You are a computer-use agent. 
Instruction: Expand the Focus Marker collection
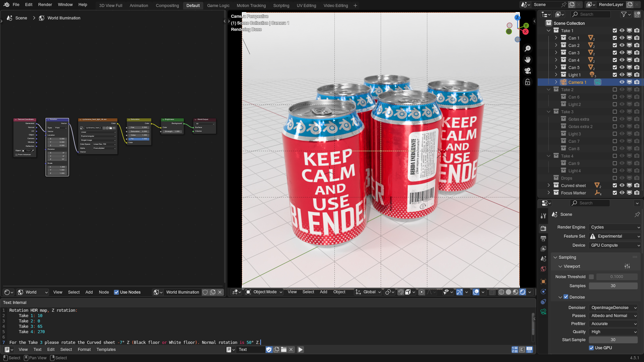[x=549, y=193]
